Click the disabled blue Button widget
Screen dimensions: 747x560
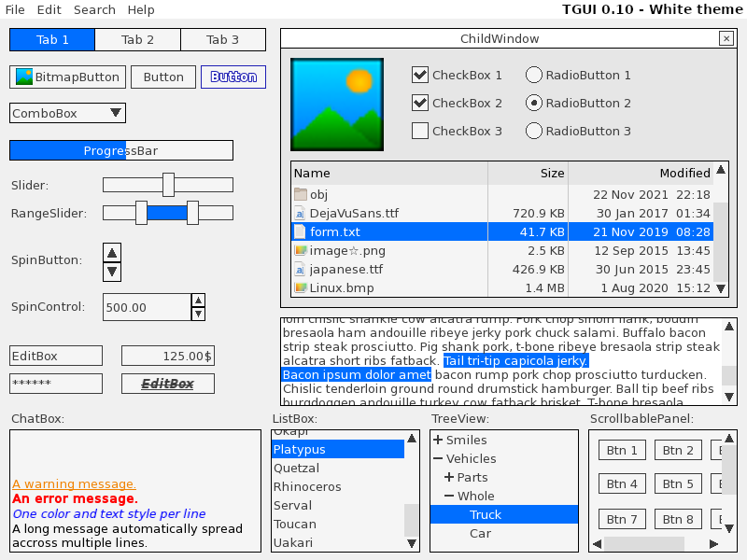233,77
